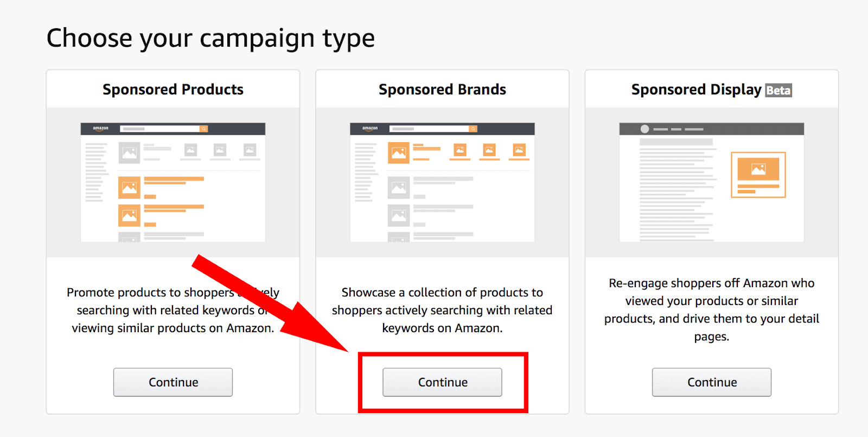Select the Sponsored Brands card title
The image size is (868, 437).
tap(442, 90)
